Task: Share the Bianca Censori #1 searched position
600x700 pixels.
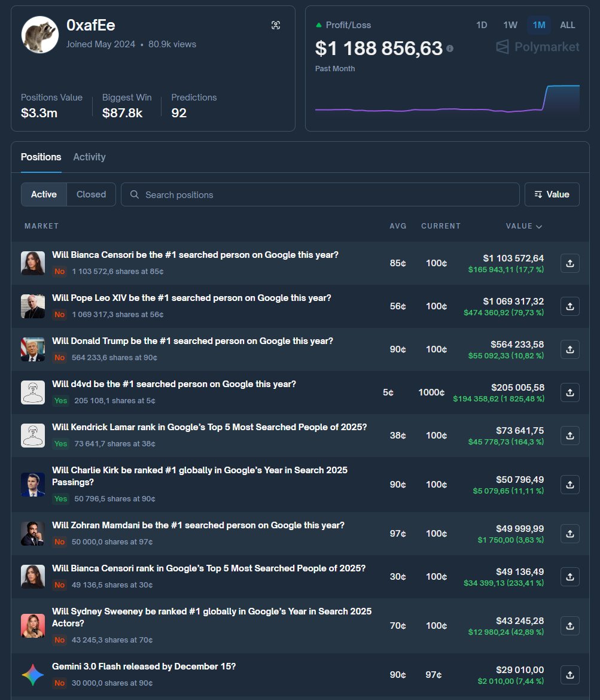Action: [570, 263]
